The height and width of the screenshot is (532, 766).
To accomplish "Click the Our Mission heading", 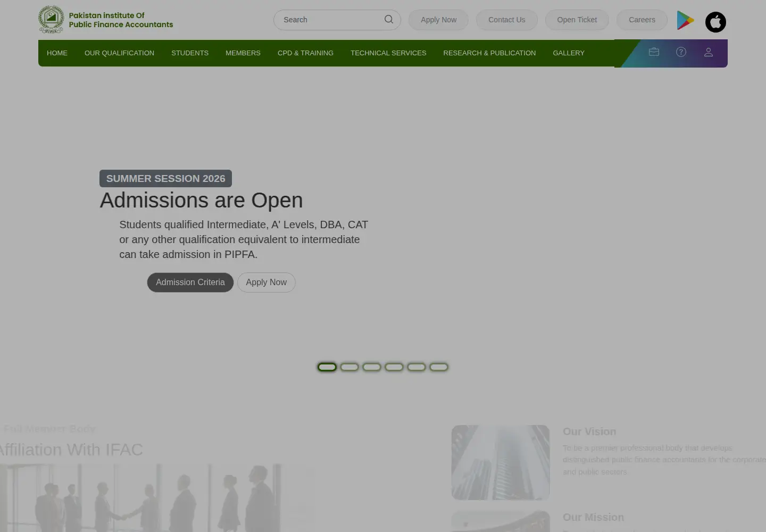I will (593, 517).
